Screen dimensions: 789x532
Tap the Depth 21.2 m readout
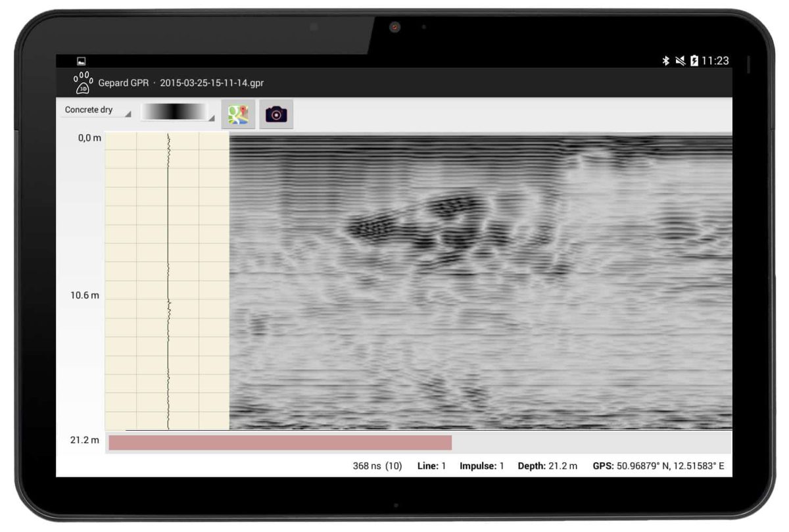548,466
